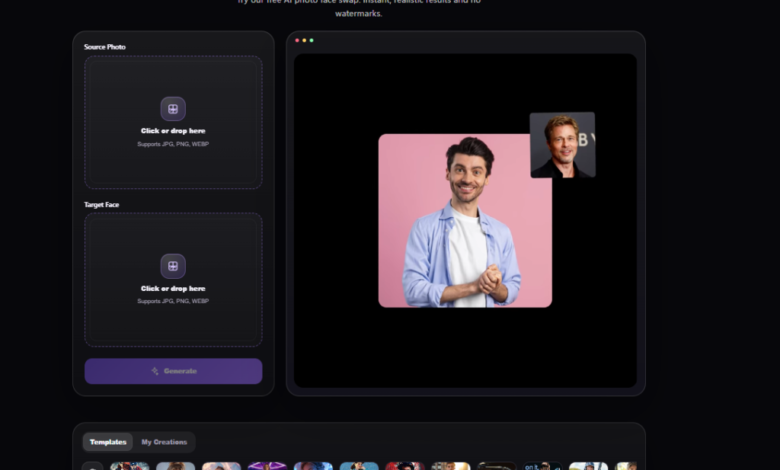Screen dimensions: 780x470
Task: Click "Supports JPG, PNG, WEBP" in Target Face box
Action: tap(173, 301)
